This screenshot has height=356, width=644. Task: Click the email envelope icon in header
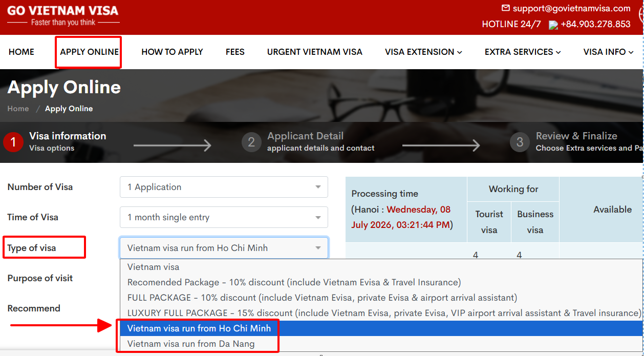pyautogui.click(x=506, y=8)
